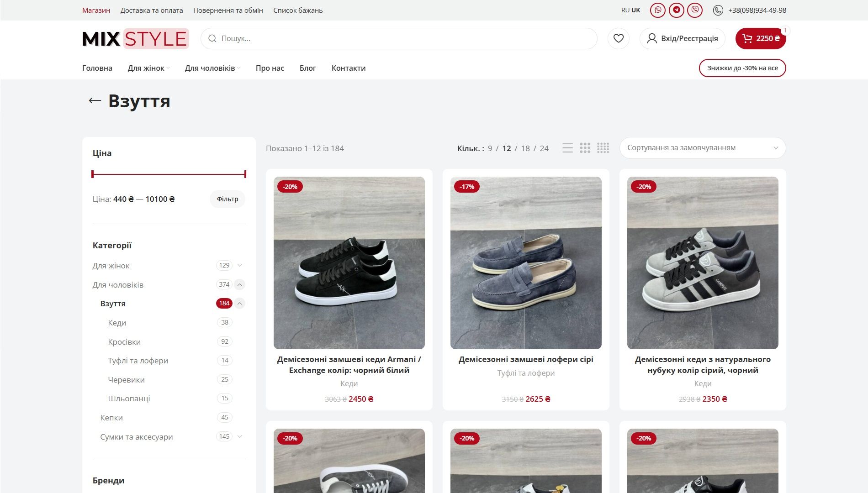Open Вхід/Реєстрація login

(683, 38)
